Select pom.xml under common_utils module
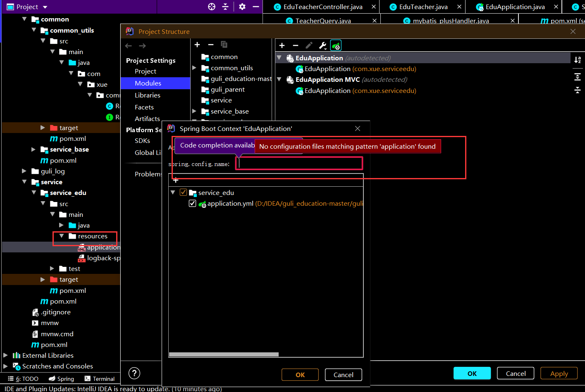The height and width of the screenshot is (392, 585). pyautogui.click(x=68, y=139)
